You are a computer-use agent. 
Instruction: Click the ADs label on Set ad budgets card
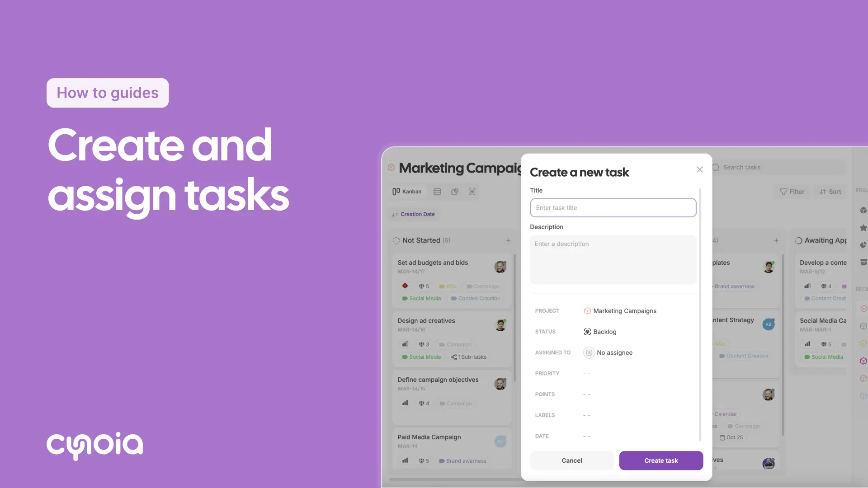[448, 286]
